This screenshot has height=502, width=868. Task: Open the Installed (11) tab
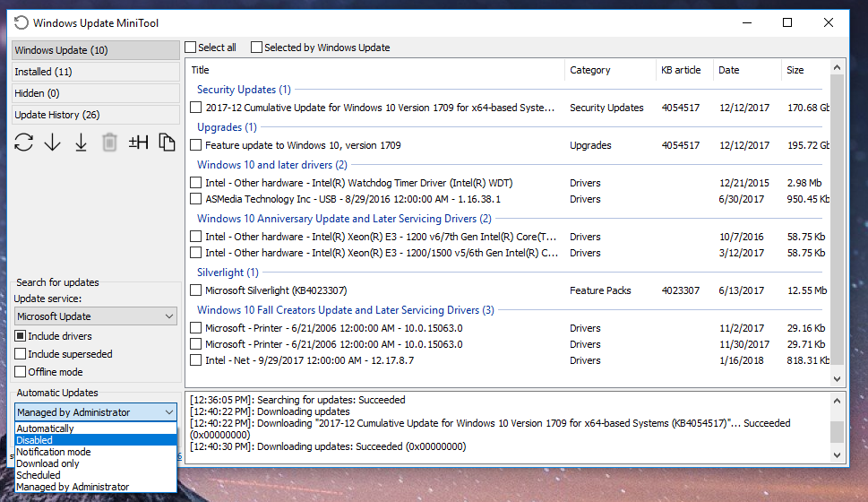pos(96,72)
